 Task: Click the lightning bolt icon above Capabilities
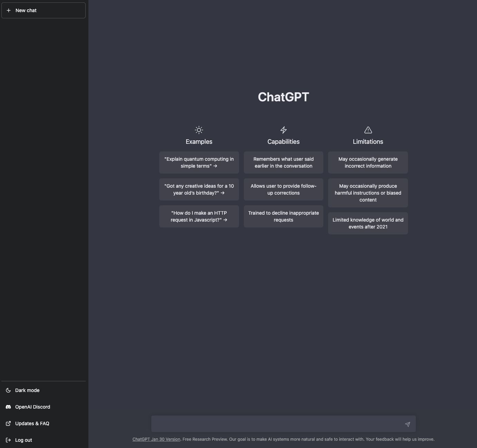[x=284, y=130]
